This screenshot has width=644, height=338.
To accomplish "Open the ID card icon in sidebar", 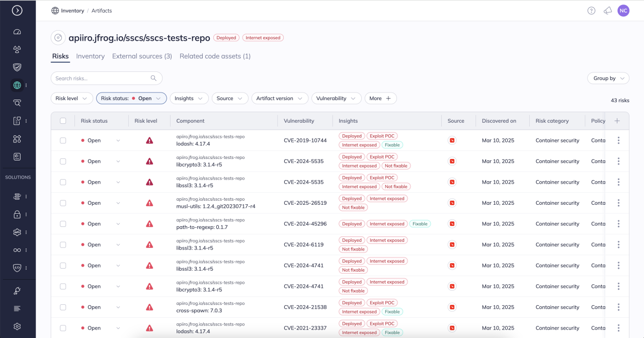I will [x=17, y=156].
